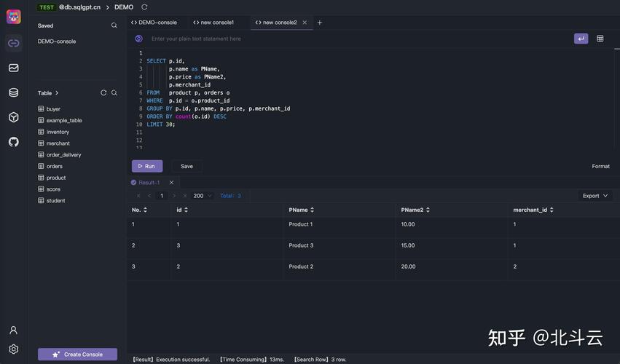Search tables with the magnifier icon
The image size is (620, 364).
[114, 92]
